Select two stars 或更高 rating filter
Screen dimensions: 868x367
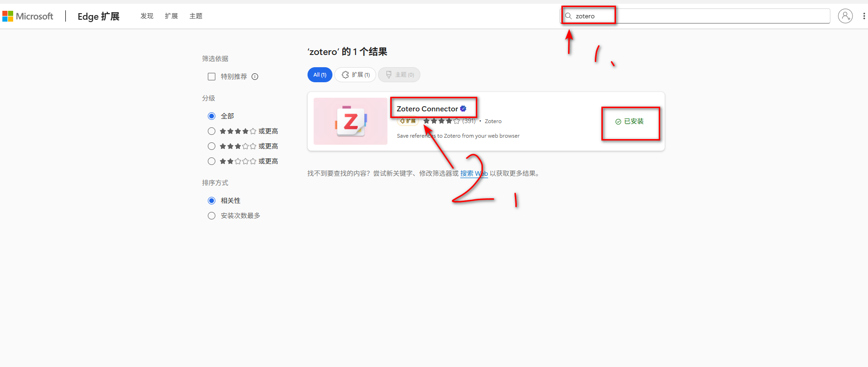pyautogui.click(x=212, y=161)
